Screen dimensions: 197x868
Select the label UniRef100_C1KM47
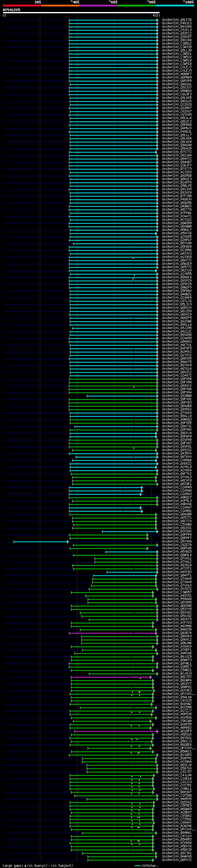tap(177, 507)
